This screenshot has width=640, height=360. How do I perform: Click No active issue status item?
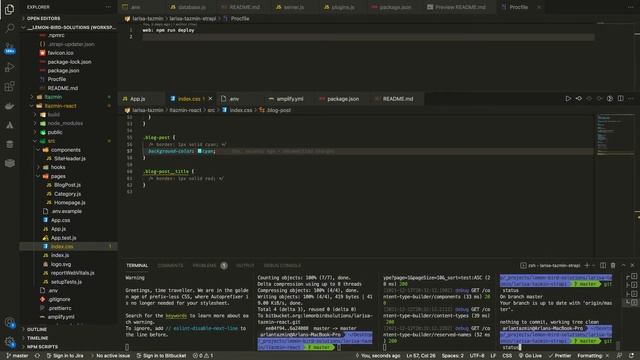111,356
